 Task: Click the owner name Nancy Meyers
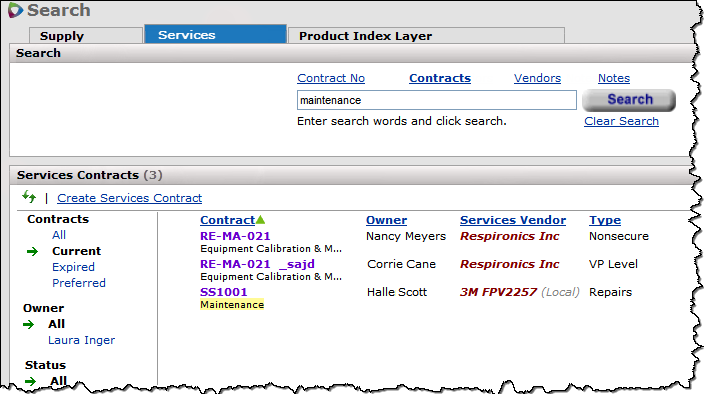point(406,236)
